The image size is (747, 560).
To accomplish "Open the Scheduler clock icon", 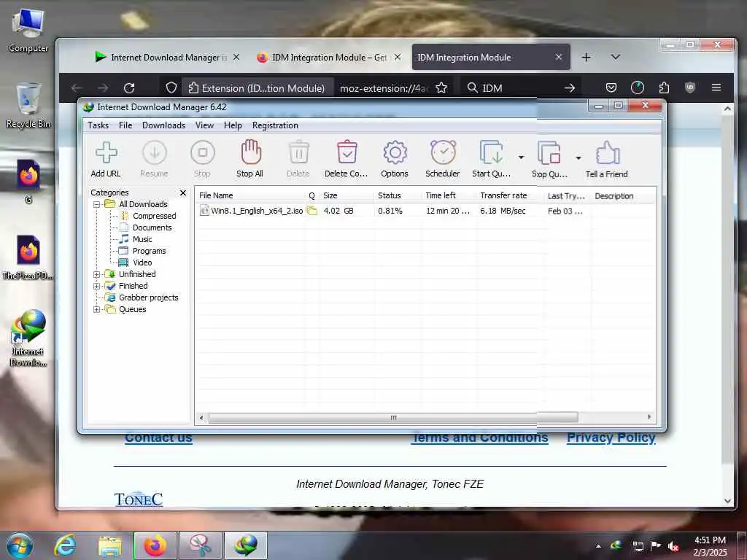I will pos(443,152).
